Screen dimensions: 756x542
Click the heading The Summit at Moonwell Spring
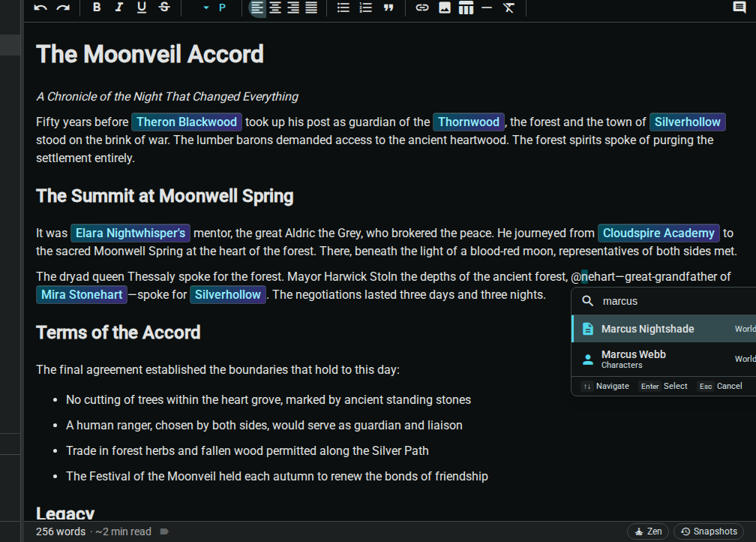[x=165, y=196]
